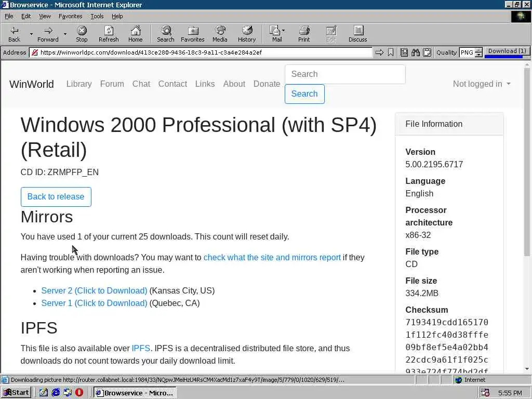Download from Server 1 Quebec
This screenshot has width=532, height=399.
click(x=95, y=303)
